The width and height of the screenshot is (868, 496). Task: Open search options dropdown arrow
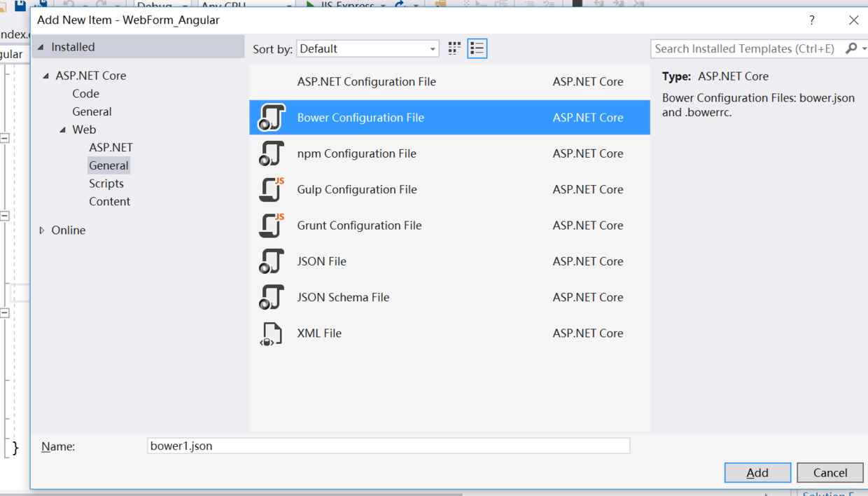[864, 48]
